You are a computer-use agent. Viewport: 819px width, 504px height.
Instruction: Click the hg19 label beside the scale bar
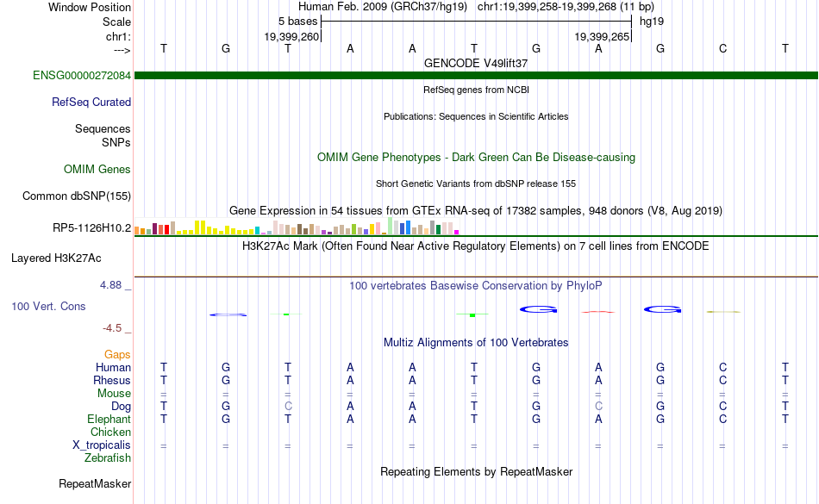click(652, 22)
